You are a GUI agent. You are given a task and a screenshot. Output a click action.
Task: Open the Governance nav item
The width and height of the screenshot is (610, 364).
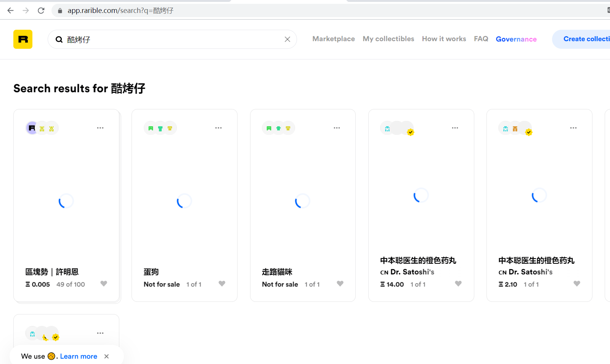(x=516, y=39)
